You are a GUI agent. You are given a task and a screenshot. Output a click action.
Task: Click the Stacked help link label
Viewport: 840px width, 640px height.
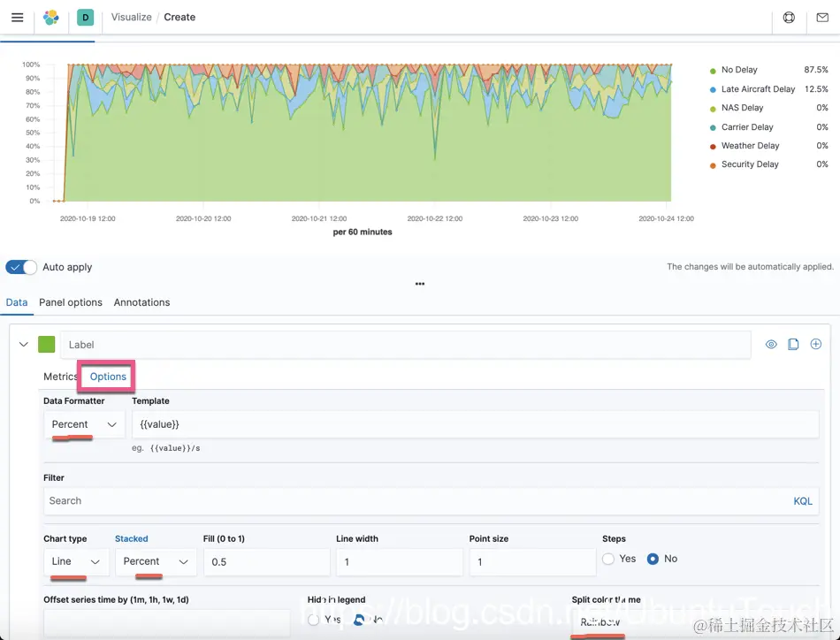pyautogui.click(x=131, y=538)
